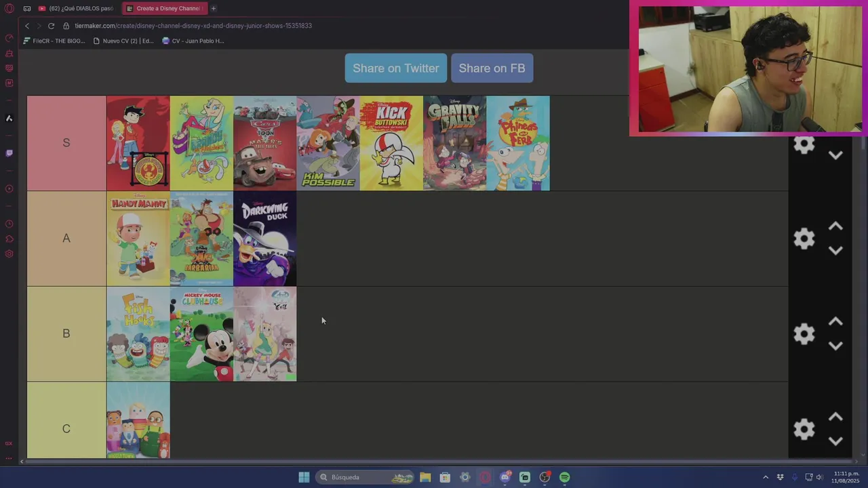Click the padlock site info icon

click(66, 26)
